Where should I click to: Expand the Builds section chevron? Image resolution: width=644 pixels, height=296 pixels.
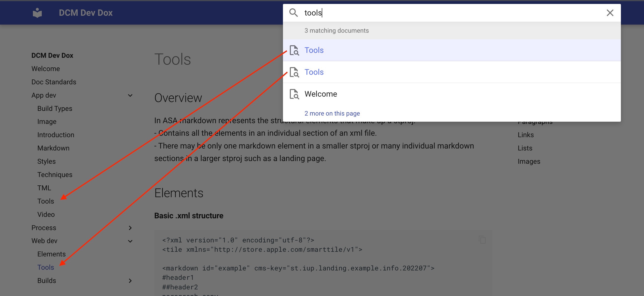pos(130,281)
